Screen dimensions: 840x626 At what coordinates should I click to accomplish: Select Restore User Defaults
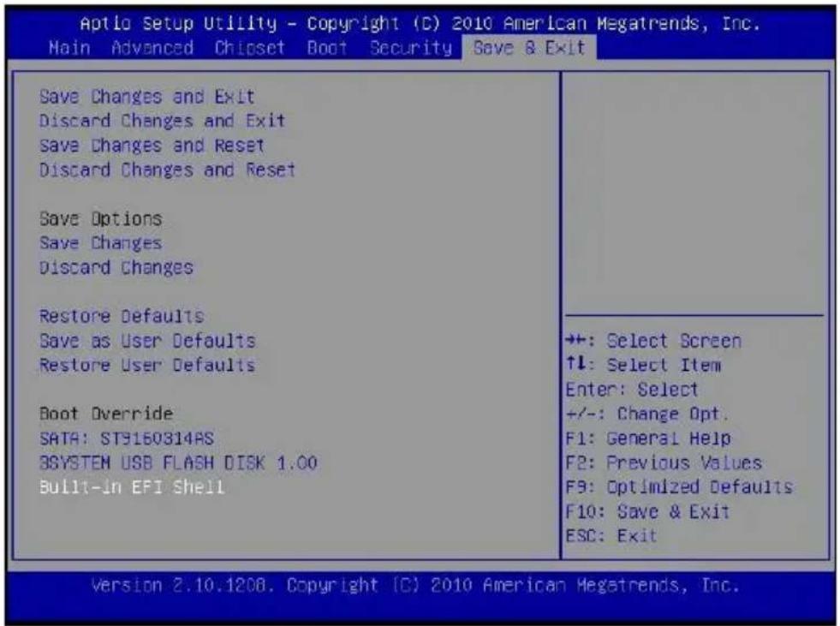tap(147, 365)
